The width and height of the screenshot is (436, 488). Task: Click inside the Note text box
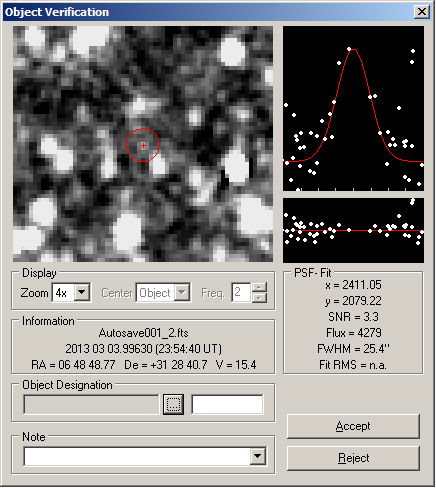(137, 456)
